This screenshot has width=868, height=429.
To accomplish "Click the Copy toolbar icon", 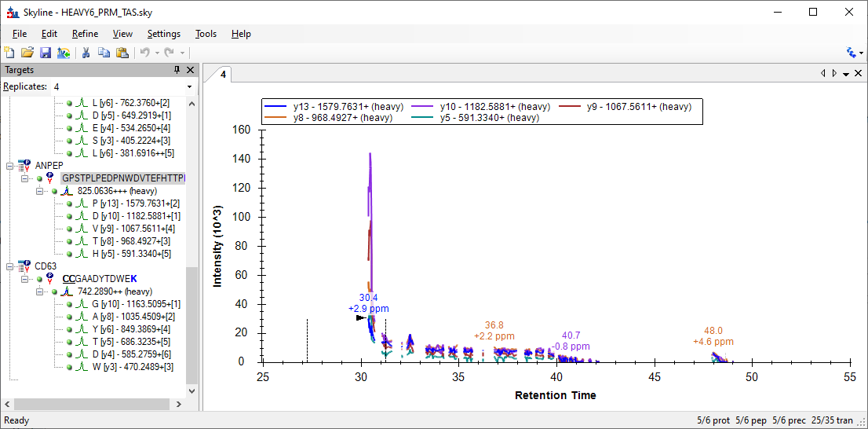I will (x=104, y=53).
